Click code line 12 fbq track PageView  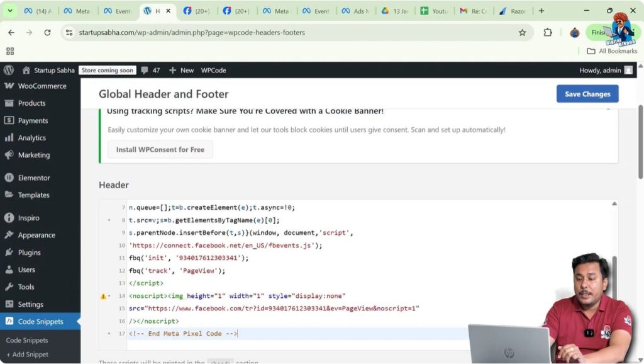[x=177, y=271]
